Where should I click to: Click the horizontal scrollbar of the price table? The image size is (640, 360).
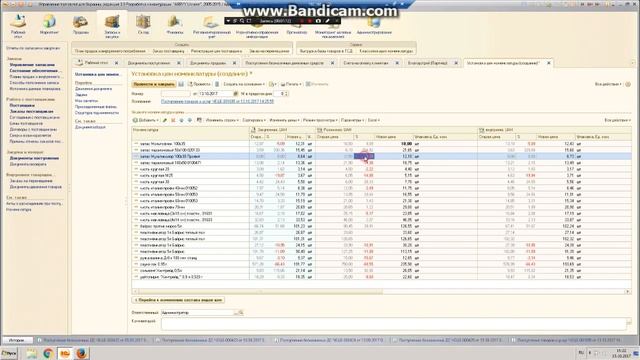tap(260, 291)
